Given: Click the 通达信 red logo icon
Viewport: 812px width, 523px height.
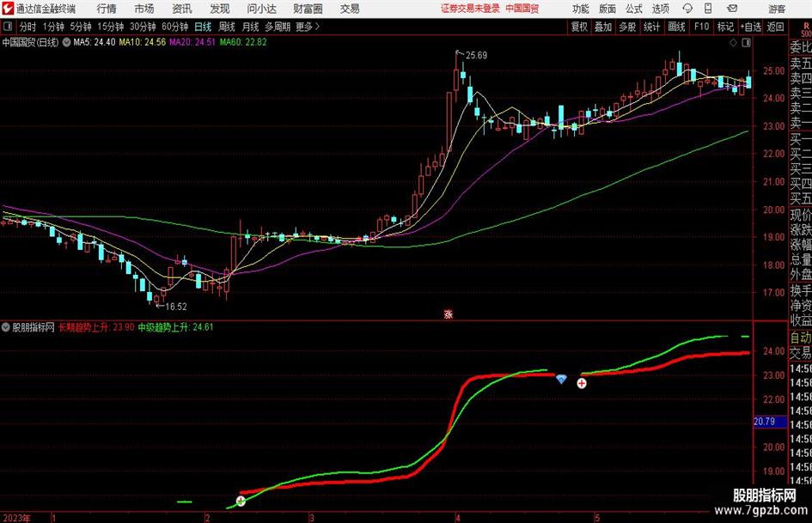Looking at the screenshot, I should pyautogui.click(x=8, y=9).
